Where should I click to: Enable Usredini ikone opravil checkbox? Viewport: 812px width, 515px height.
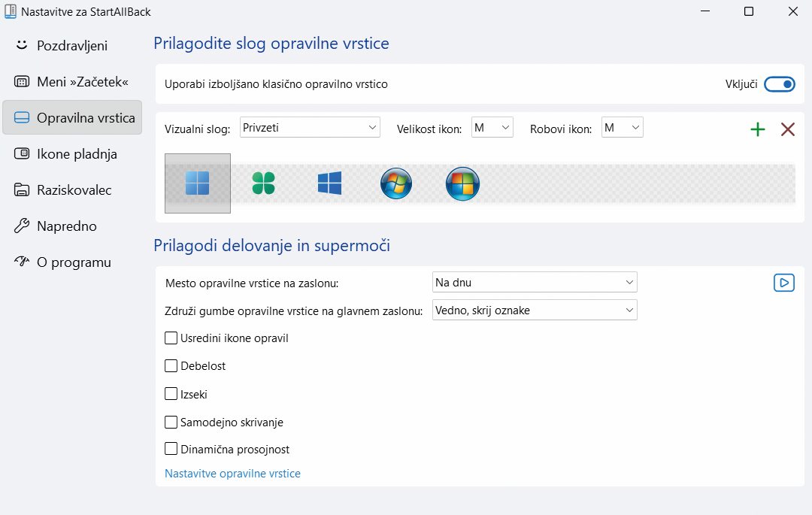(x=171, y=338)
